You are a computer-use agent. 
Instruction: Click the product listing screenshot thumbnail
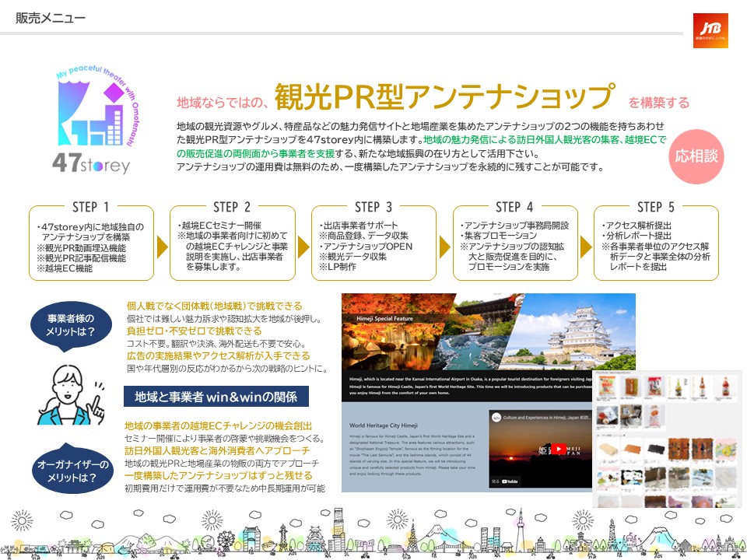667,439
